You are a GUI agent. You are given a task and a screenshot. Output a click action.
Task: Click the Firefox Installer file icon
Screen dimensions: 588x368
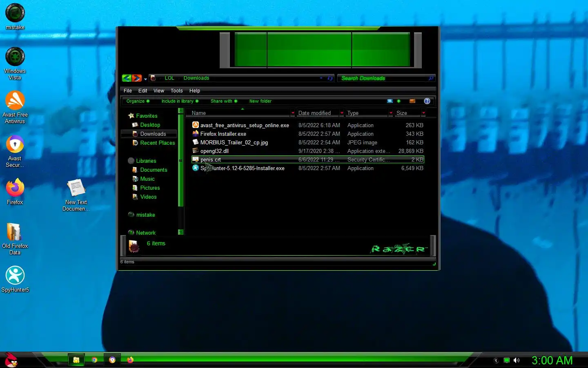(x=196, y=134)
